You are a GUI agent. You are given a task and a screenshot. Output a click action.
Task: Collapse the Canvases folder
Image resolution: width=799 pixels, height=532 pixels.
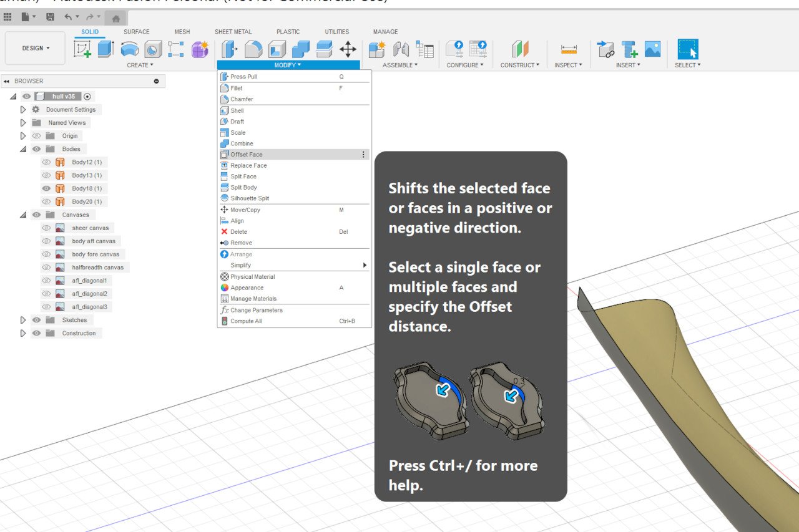click(23, 215)
